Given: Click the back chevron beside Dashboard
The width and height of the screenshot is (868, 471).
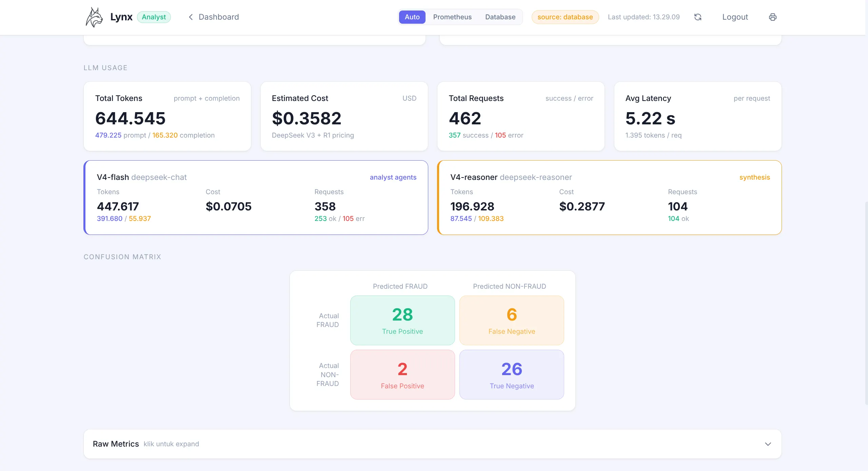Looking at the screenshot, I should (x=191, y=17).
